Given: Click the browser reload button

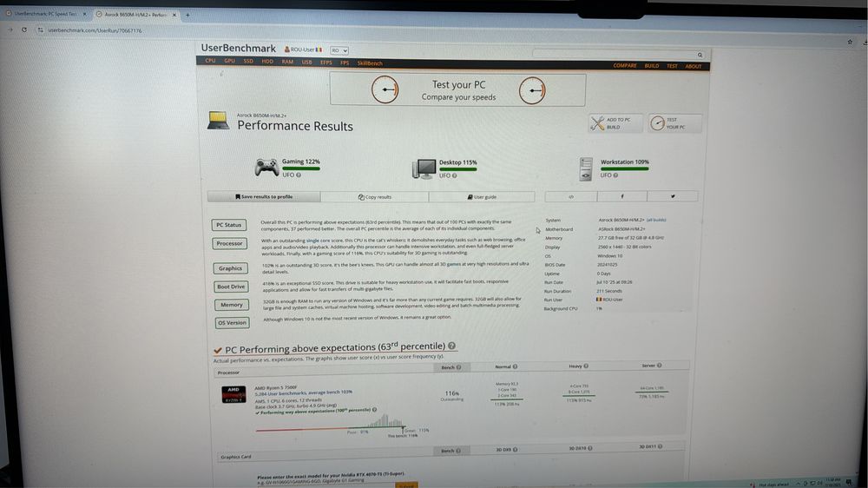Looking at the screenshot, I should (x=23, y=30).
